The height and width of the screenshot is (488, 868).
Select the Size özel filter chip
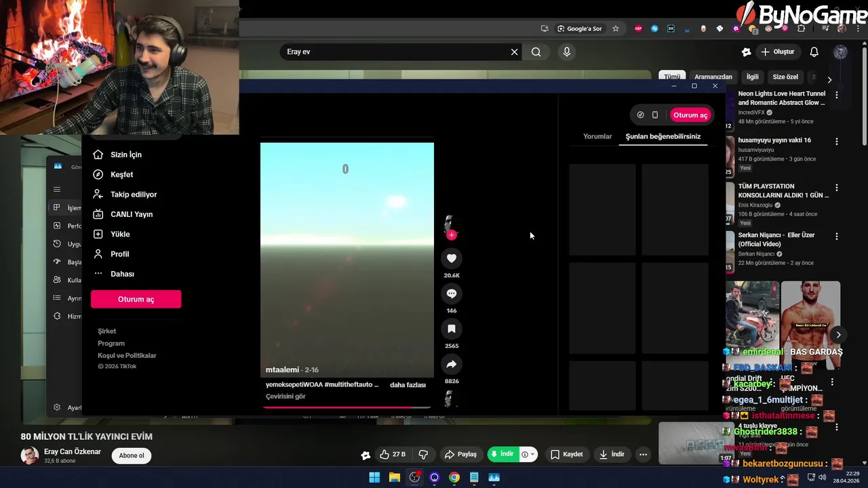pos(786,77)
